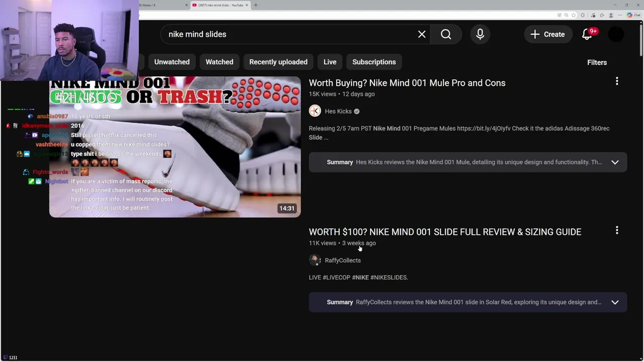Open browser Settings and more menu

pos(620,15)
